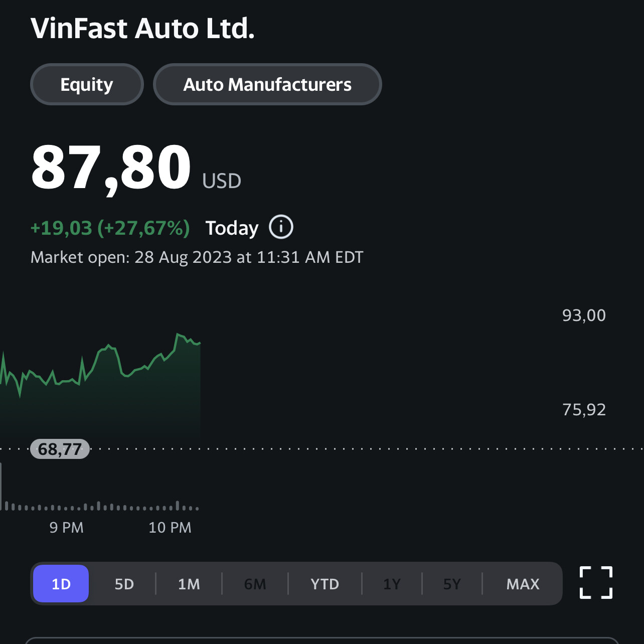Select the 1D time range
This screenshot has width=644, height=644.
click(61, 584)
